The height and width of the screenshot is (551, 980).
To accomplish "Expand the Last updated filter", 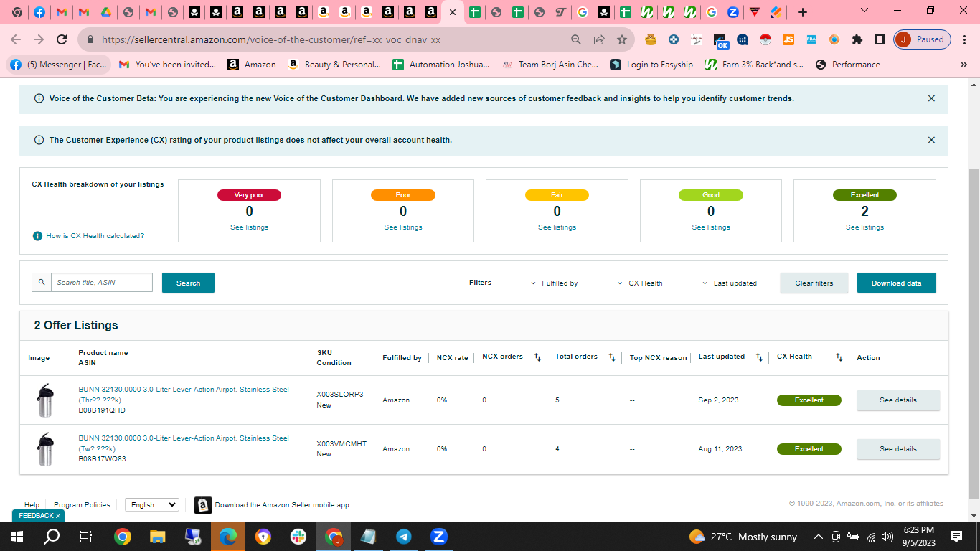I will [x=730, y=283].
